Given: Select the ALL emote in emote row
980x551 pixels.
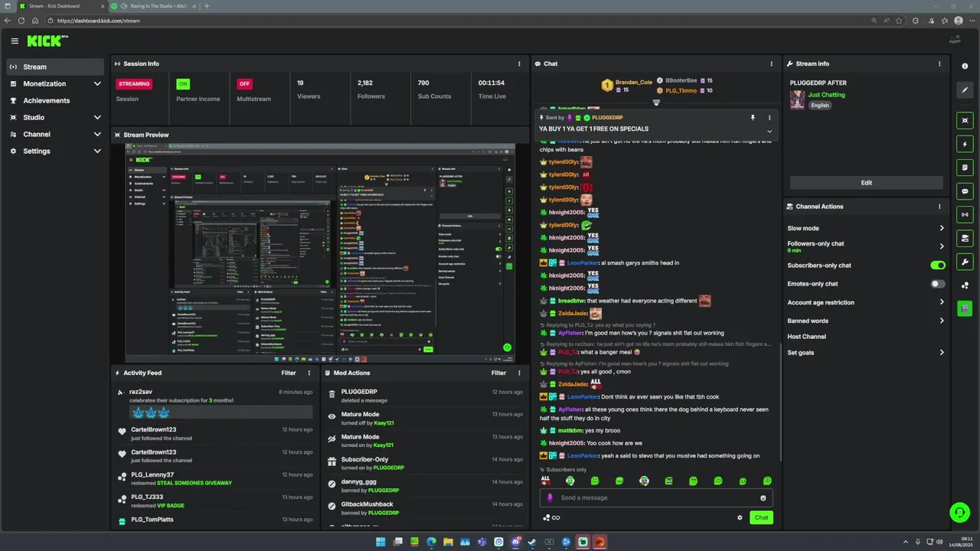Looking at the screenshot, I should (546, 481).
